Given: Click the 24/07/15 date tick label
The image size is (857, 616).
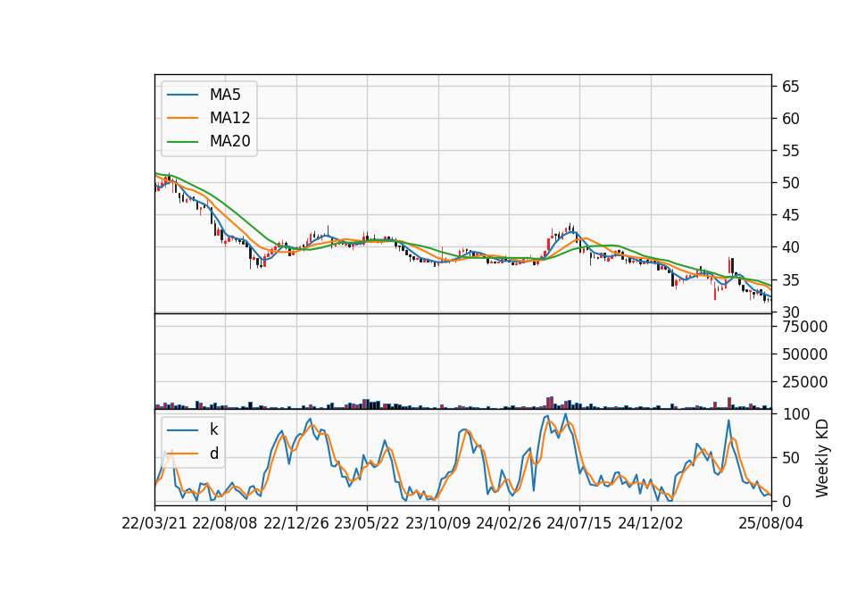Looking at the screenshot, I should coord(579,523).
